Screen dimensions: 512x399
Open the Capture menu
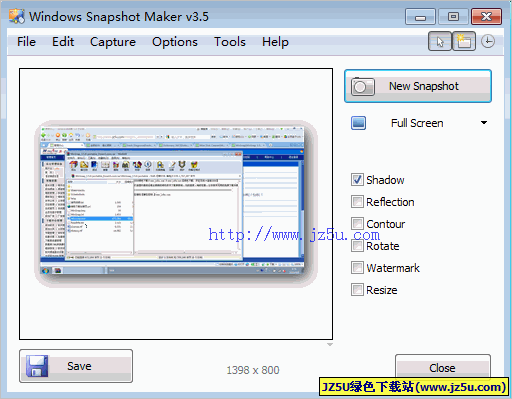click(x=113, y=42)
